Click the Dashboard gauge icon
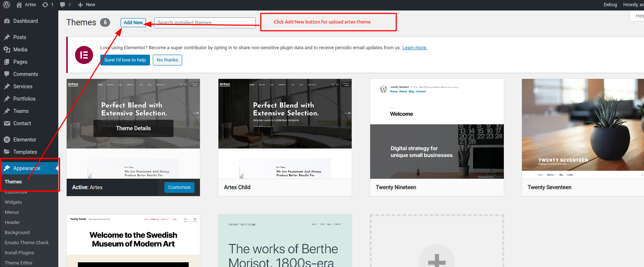The height and width of the screenshot is (267, 644). click(x=7, y=21)
